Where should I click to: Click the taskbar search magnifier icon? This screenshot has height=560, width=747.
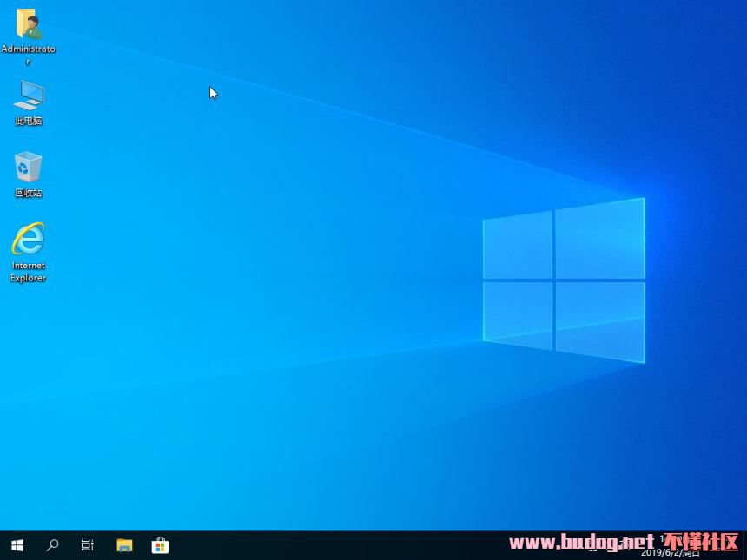[x=53, y=545]
